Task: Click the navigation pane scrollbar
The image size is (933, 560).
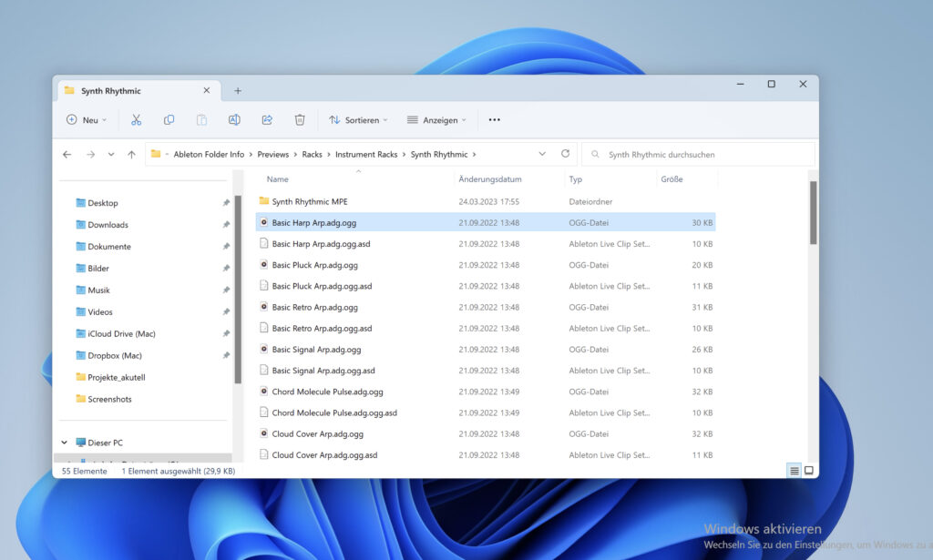Action: 238,289
